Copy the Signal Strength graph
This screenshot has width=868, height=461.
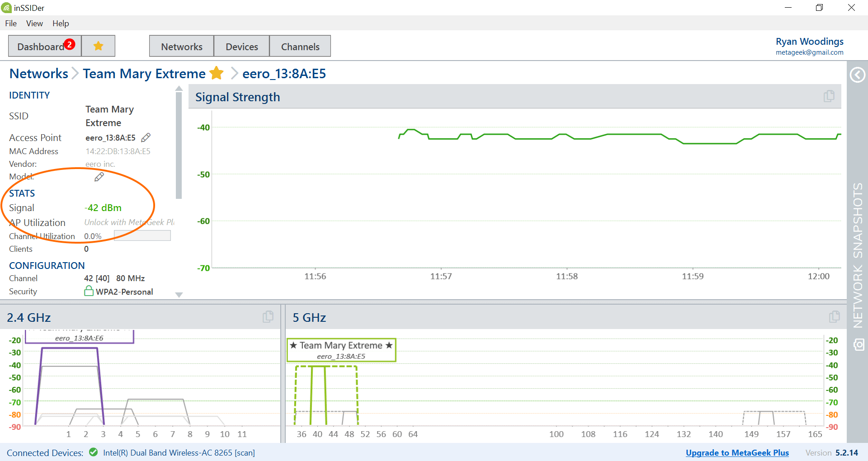829,96
